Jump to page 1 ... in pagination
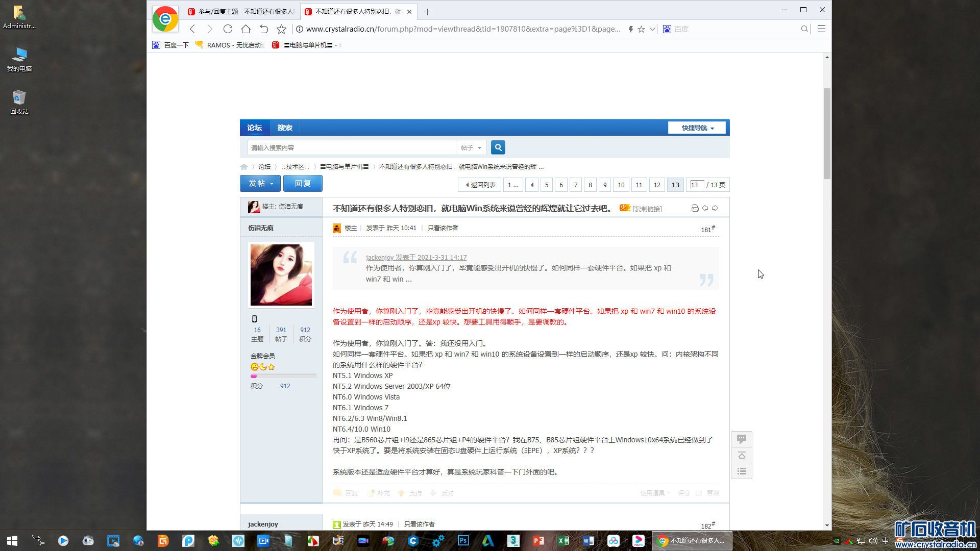 (513, 185)
